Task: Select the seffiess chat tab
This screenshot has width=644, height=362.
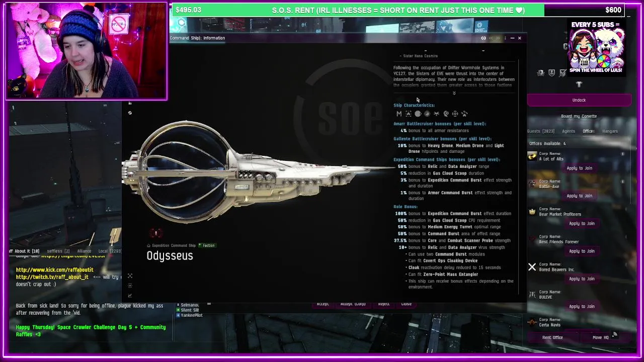Action: pyautogui.click(x=58, y=251)
